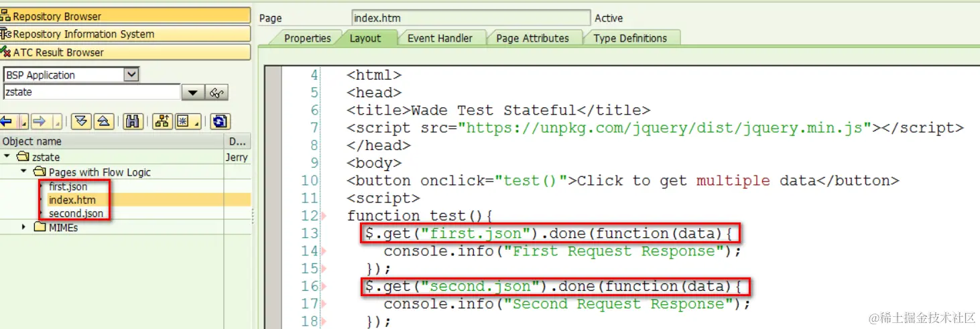Click the zstate object name input field
Viewport: 980px width, 329px height.
92,92
